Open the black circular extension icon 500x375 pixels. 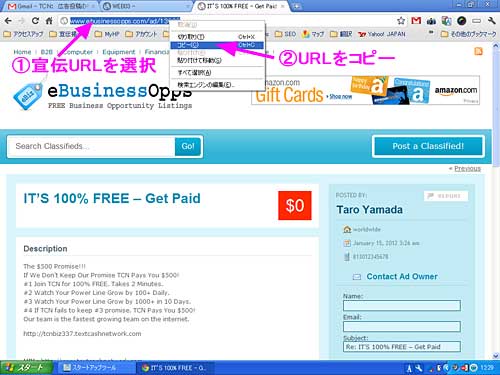pyautogui.click(x=462, y=21)
